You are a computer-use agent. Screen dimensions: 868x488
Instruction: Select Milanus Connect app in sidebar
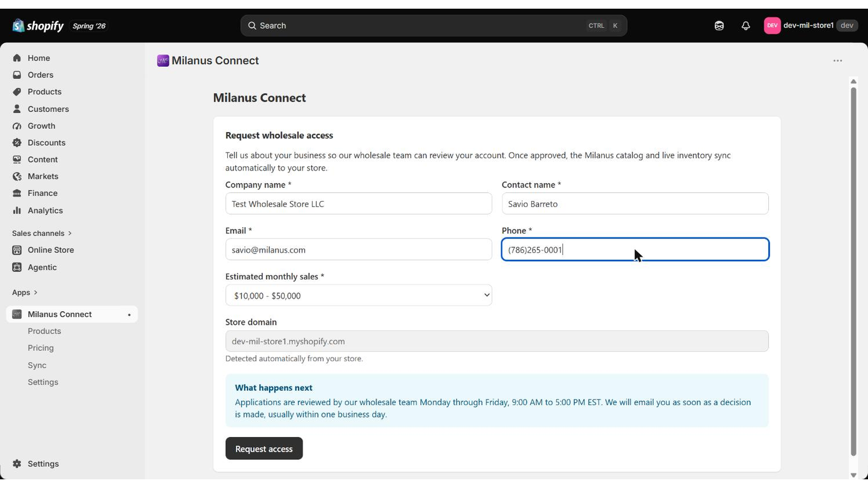pos(72,314)
